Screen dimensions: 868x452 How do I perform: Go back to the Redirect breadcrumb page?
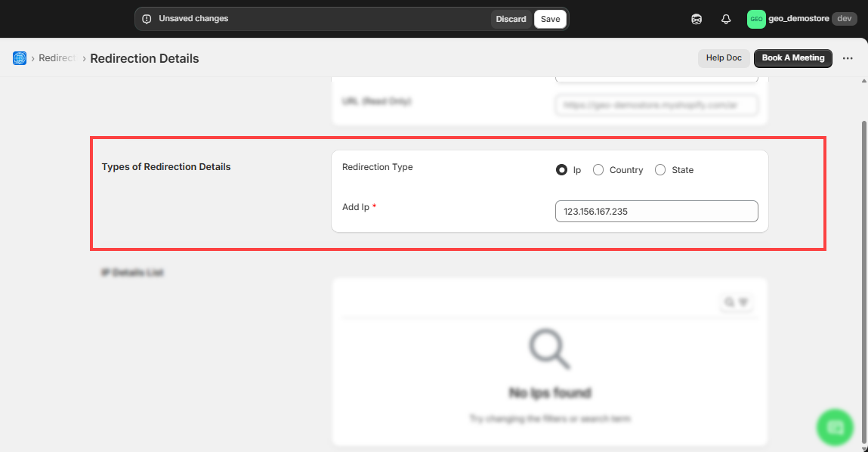click(x=57, y=58)
